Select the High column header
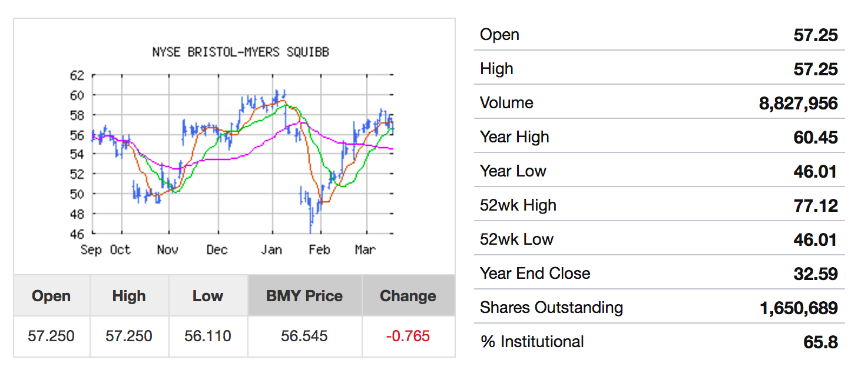 point(129,296)
